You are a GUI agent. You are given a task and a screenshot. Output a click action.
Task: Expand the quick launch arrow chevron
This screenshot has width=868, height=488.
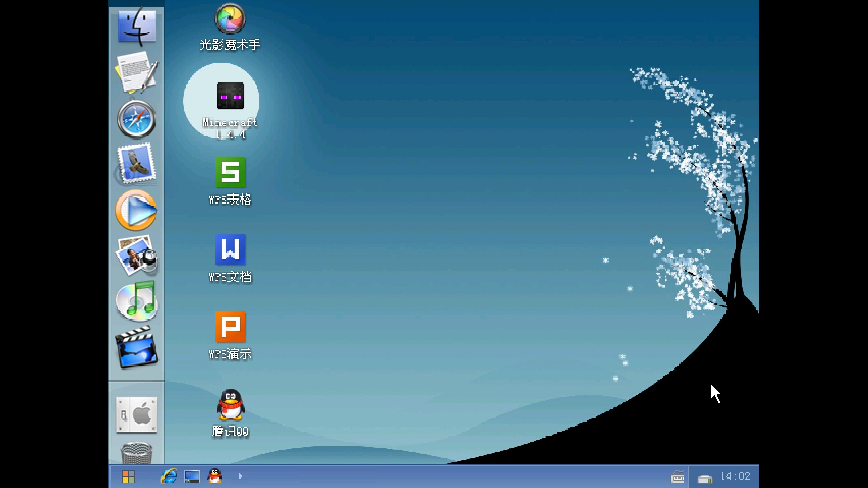coord(240,476)
